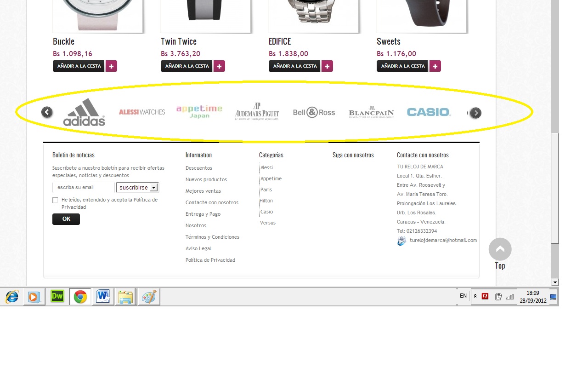Click the plus icon next to Sweets
The height and width of the screenshot is (368, 588).
[x=435, y=66]
